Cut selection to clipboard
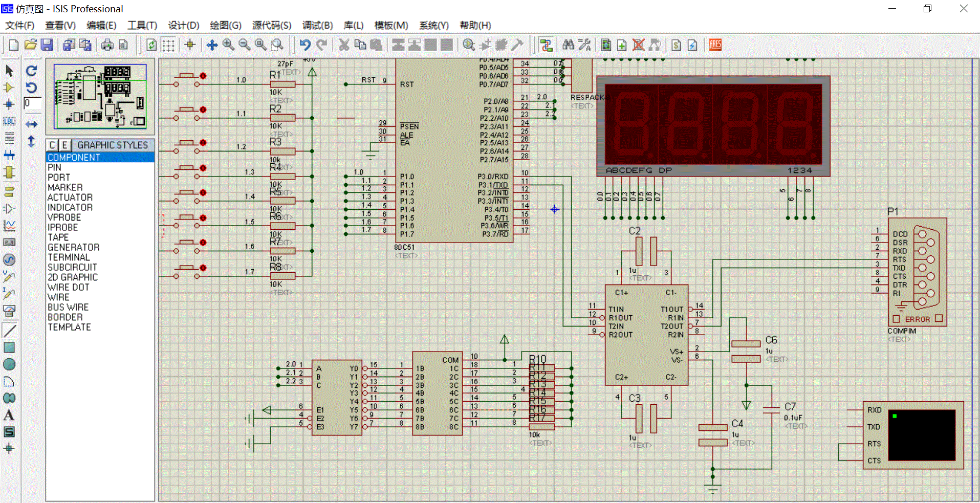980x503 pixels. (344, 45)
